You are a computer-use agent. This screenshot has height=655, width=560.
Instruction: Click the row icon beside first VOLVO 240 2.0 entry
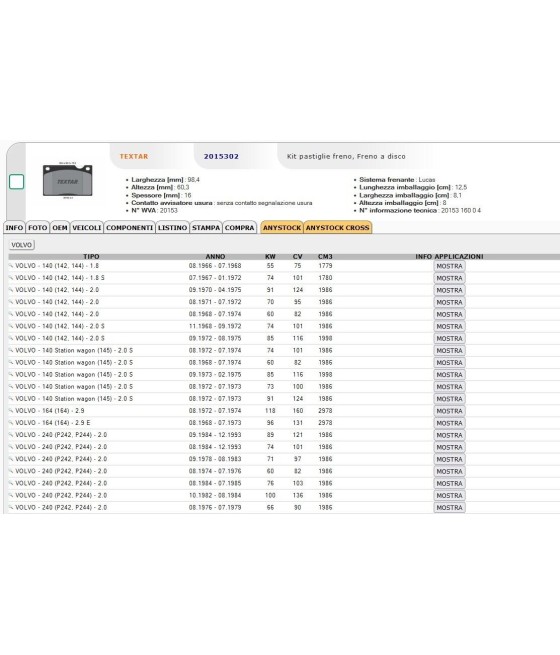(x=11, y=435)
